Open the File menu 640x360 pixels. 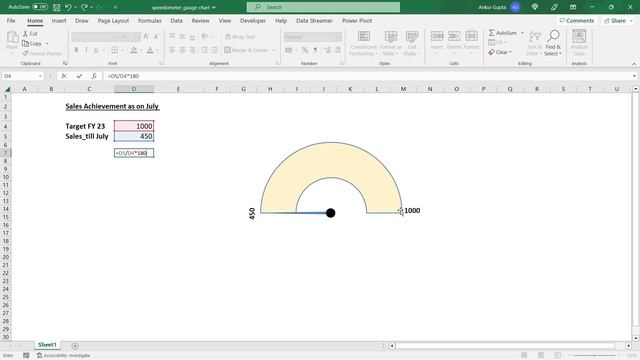11,20
